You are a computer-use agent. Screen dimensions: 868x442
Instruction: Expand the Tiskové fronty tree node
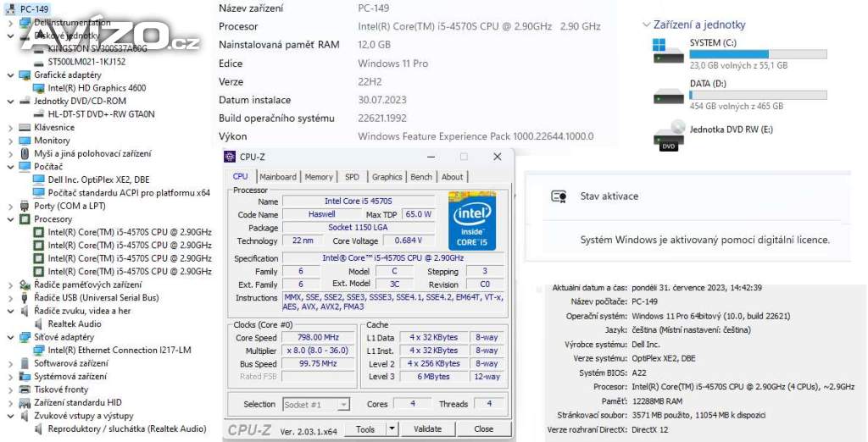click(10, 390)
